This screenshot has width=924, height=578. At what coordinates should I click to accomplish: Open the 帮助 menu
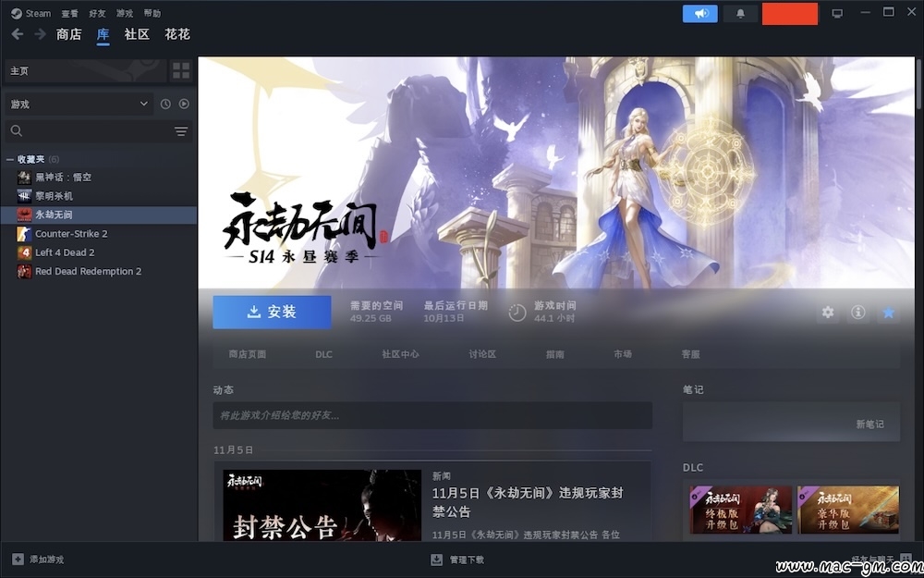click(152, 13)
